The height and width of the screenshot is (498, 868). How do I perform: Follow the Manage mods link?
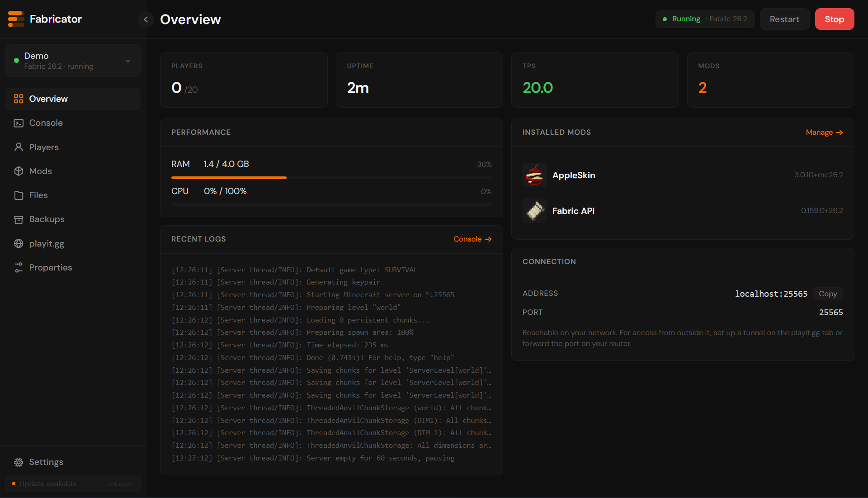pyautogui.click(x=824, y=133)
